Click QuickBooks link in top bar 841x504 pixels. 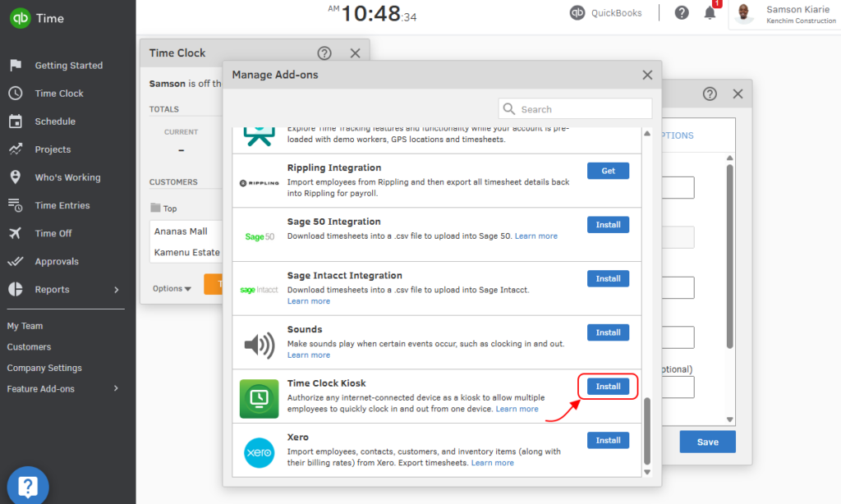click(606, 13)
